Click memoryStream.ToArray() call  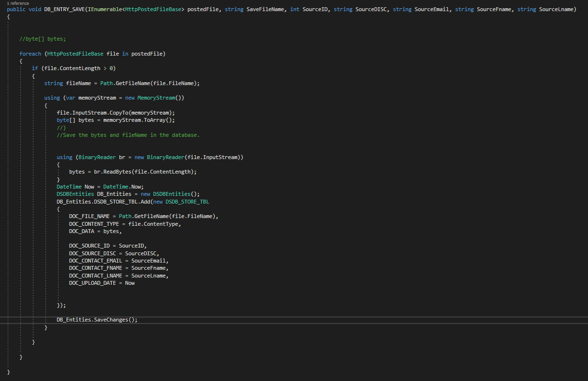(x=137, y=120)
